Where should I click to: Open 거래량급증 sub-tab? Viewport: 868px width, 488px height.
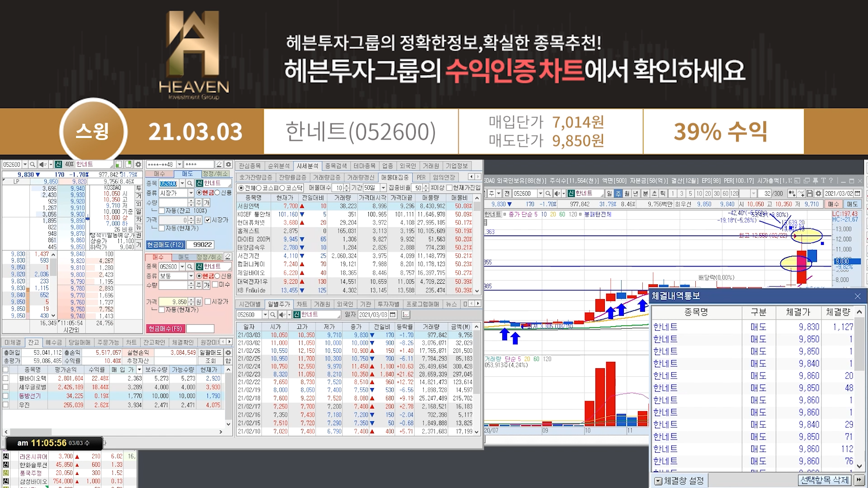pyautogui.click(x=327, y=178)
